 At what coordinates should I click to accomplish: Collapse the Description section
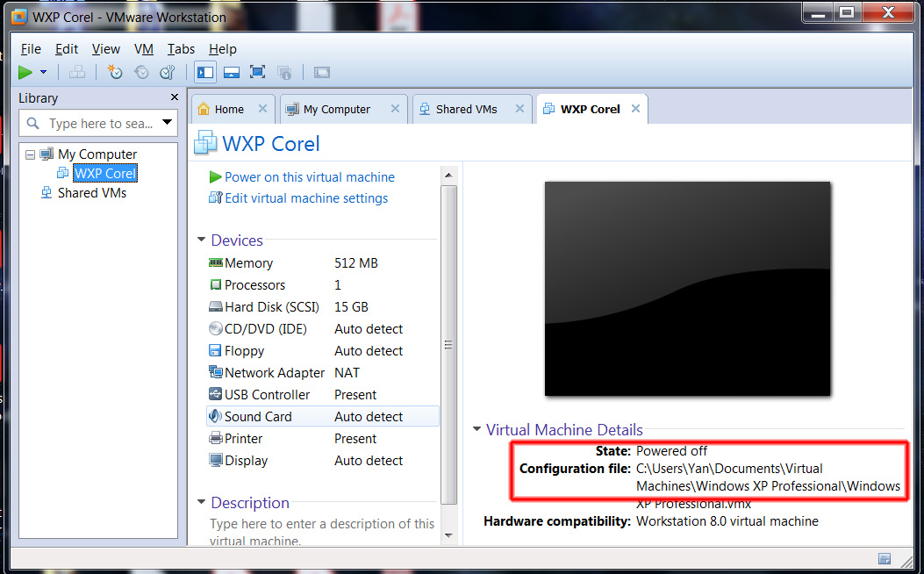coord(202,501)
